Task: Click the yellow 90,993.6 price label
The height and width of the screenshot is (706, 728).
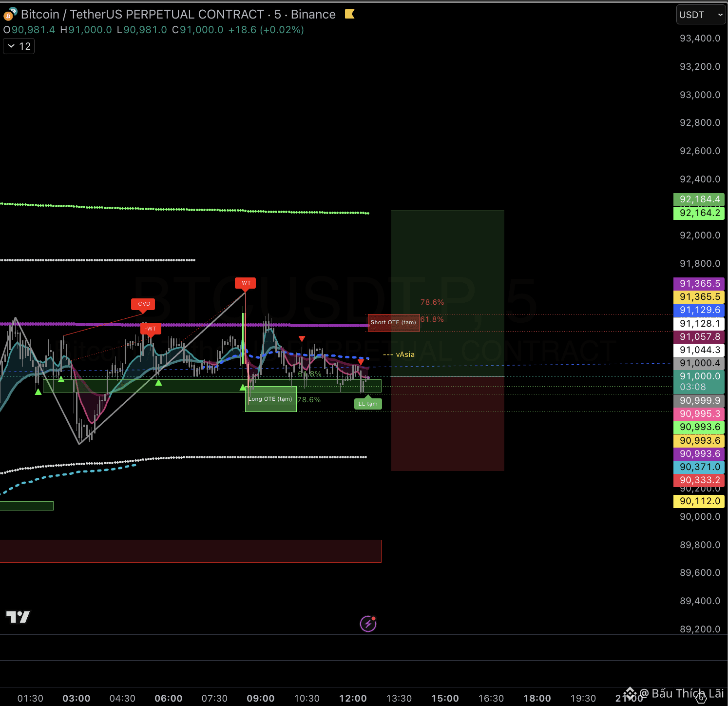Action: click(x=699, y=441)
